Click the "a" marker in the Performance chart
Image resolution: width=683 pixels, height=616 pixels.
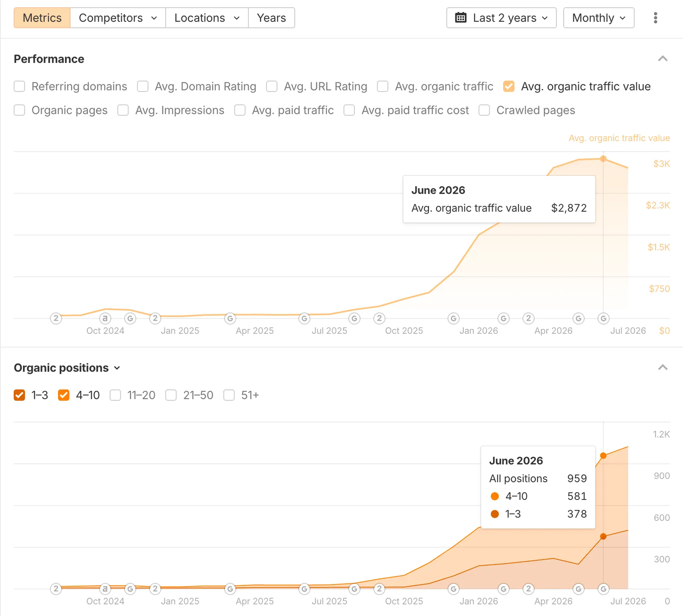105,318
